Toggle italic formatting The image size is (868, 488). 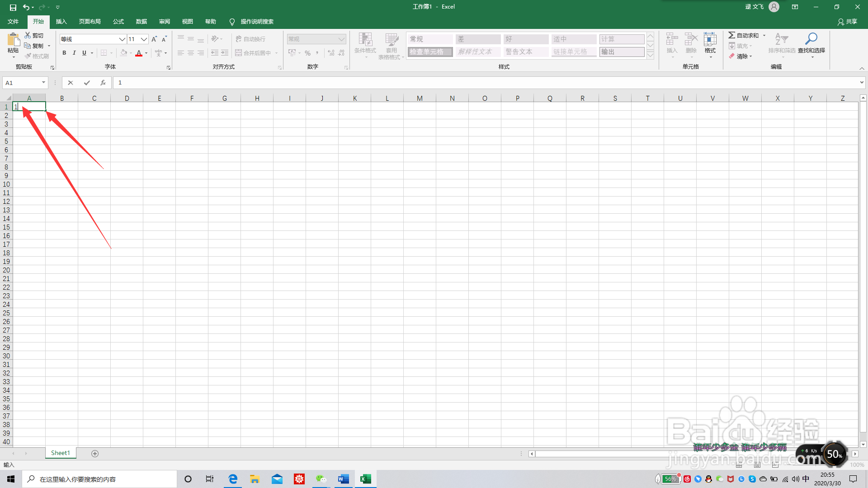pos(74,53)
